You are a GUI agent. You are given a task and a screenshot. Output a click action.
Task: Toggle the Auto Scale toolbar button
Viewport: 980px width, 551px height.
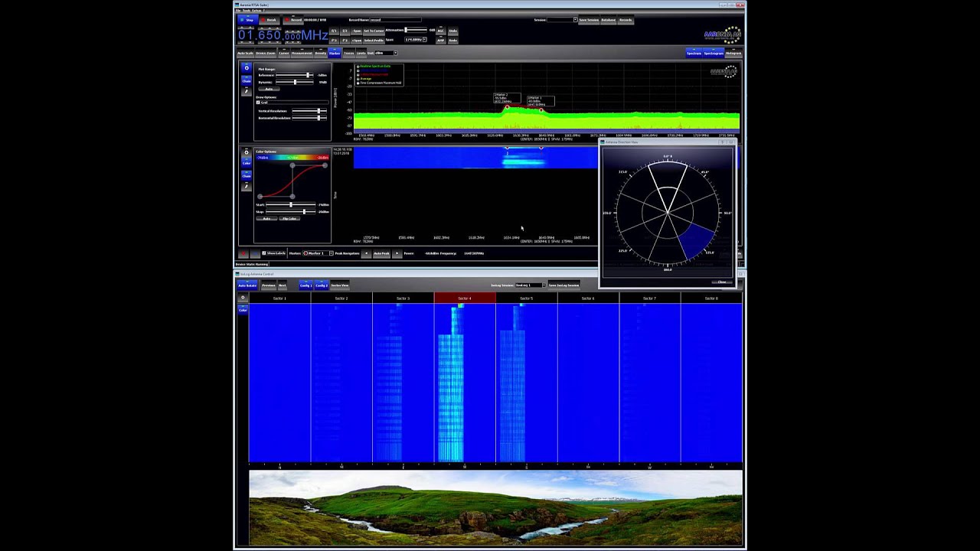click(x=245, y=53)
